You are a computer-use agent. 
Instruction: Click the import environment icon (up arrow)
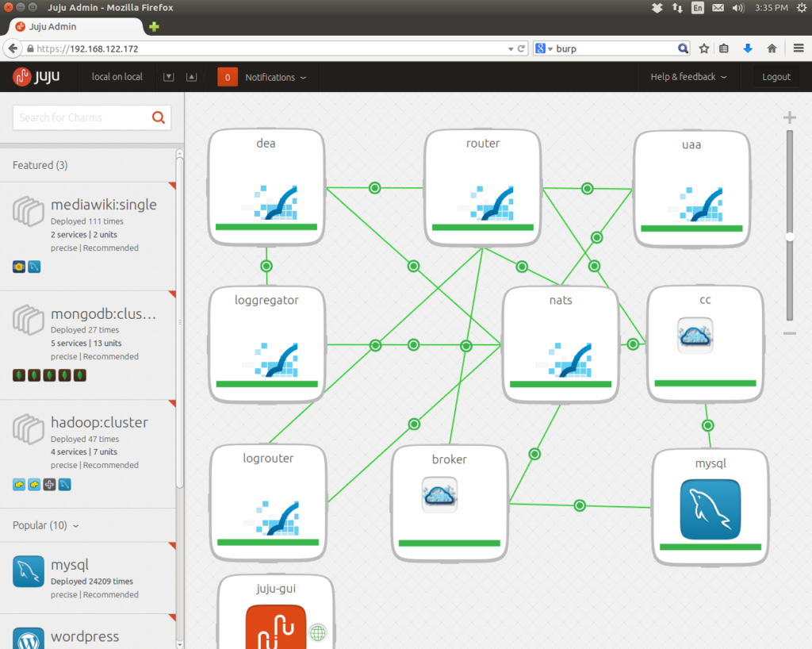point(192,77)
